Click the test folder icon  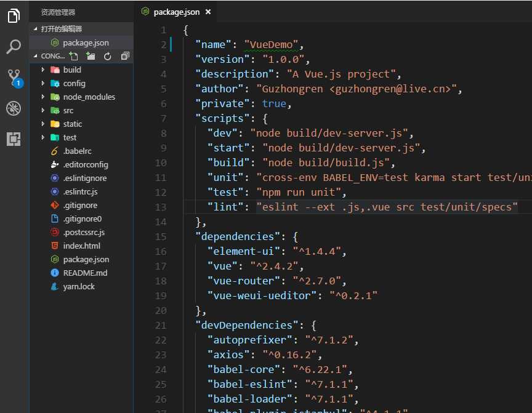coord(55,137)
